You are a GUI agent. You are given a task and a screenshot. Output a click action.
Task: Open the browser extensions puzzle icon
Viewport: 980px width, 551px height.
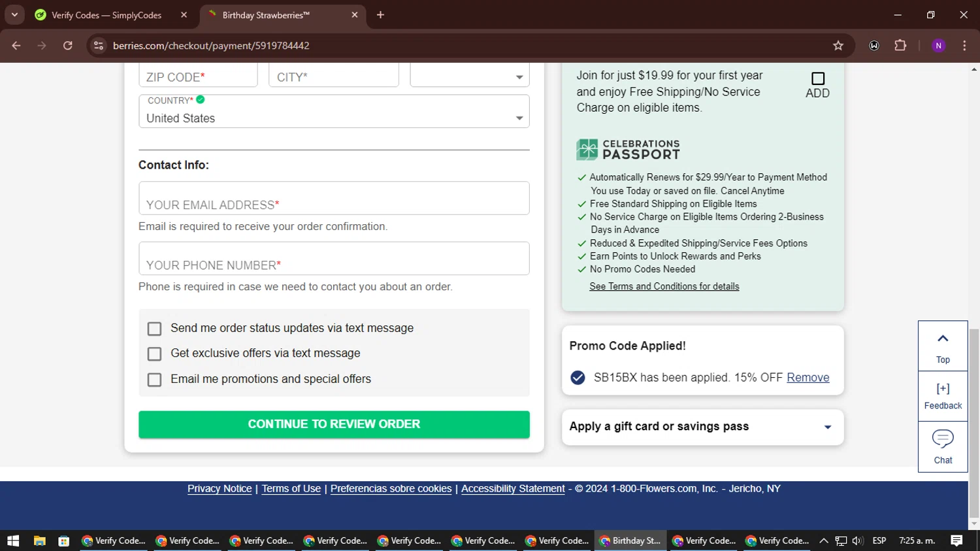tap(900, 46)
